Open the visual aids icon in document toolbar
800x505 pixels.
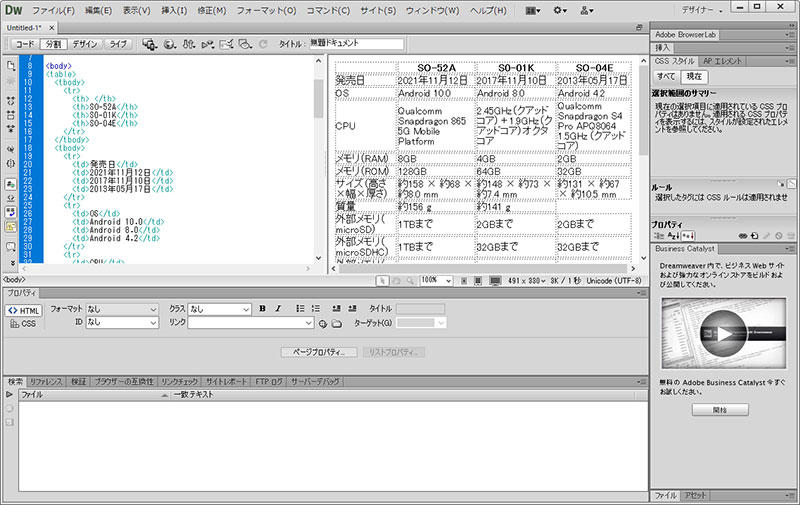click(245, 44)
